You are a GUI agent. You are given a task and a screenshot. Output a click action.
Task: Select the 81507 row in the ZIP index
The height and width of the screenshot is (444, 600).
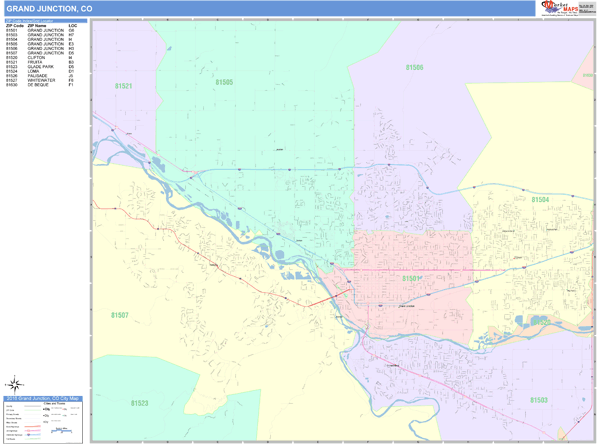(40, 53)
